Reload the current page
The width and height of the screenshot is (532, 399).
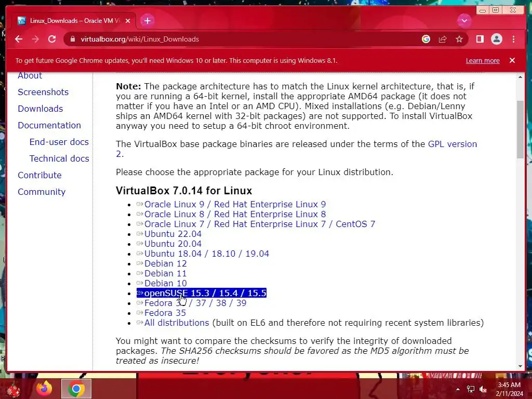coord(52,39)
